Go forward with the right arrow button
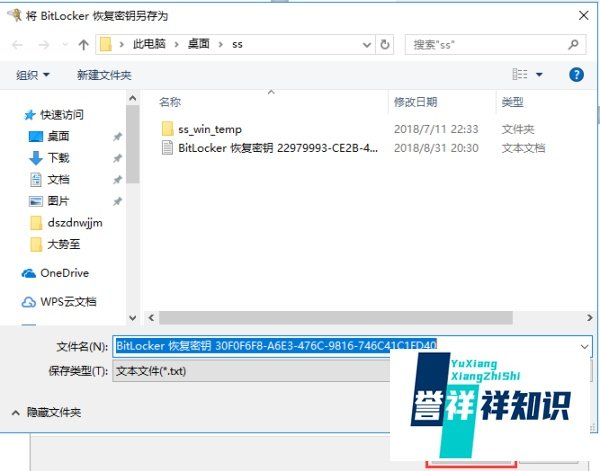The image size is (600, 471). [44, 45]
